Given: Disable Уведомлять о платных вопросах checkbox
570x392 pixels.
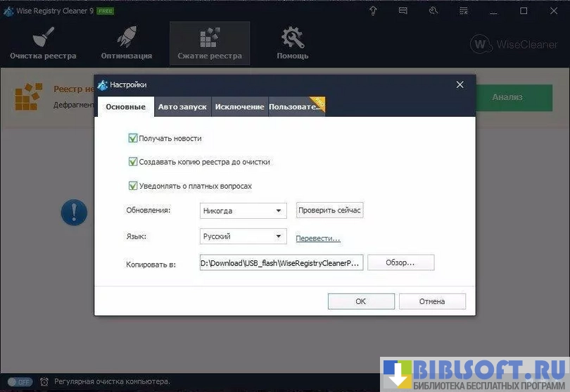Looking at the screenshot, I should 133,186.
